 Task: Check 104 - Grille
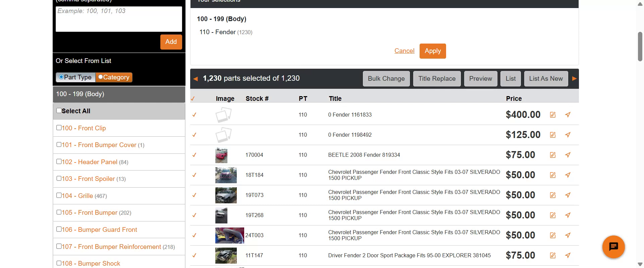coord(59,195)
